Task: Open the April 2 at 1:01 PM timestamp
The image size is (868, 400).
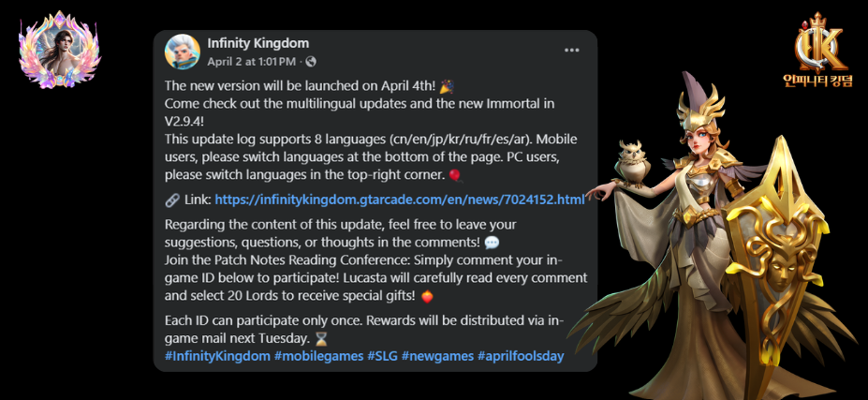Action: coord(251,62)
